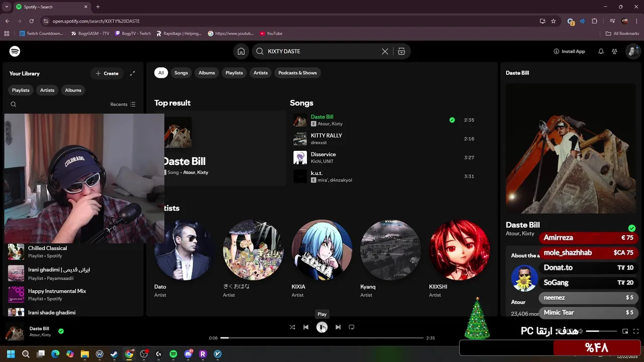
Task: Open the KIXIA artist card
Action: point(322,259)
